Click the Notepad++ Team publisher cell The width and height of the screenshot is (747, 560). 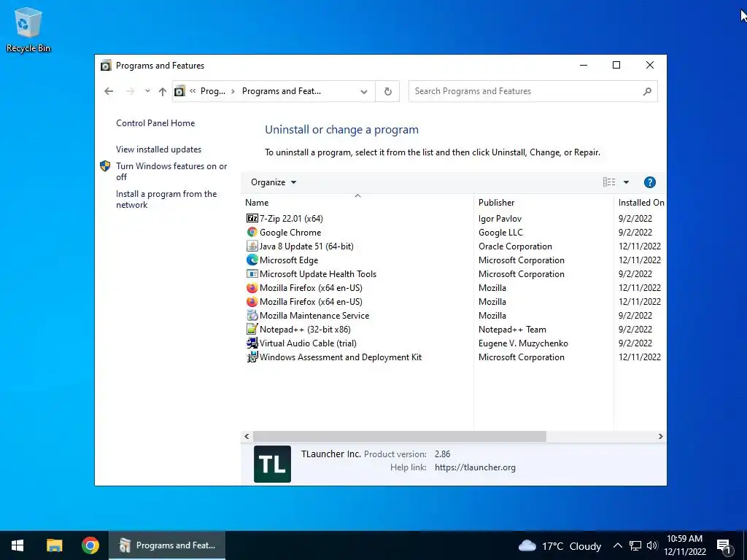[x=512, y=330]
